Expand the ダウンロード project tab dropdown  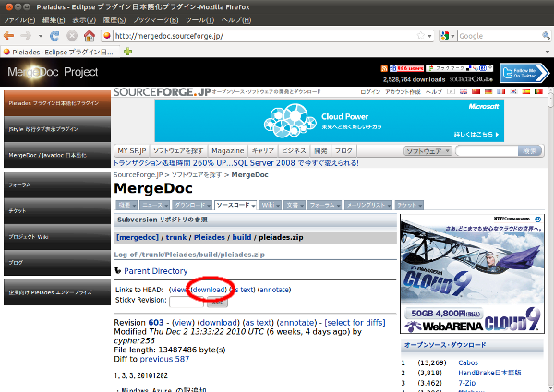click(210, 206)
